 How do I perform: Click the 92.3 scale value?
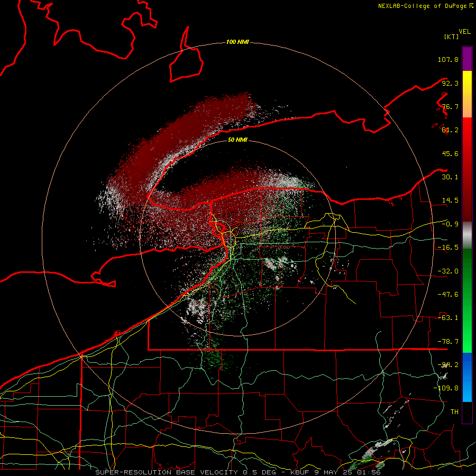(x=450, y=83)
